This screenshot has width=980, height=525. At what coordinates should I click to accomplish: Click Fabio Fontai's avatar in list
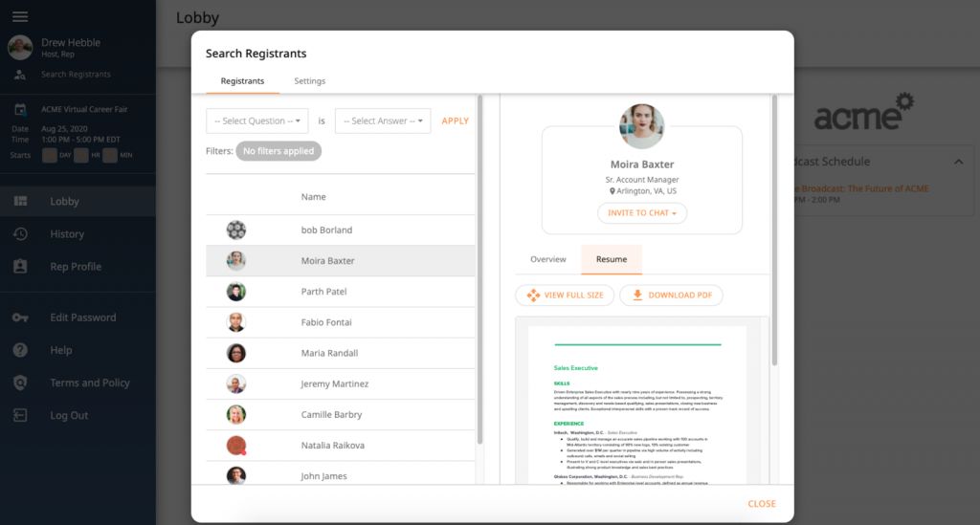[x=236, y=322]
